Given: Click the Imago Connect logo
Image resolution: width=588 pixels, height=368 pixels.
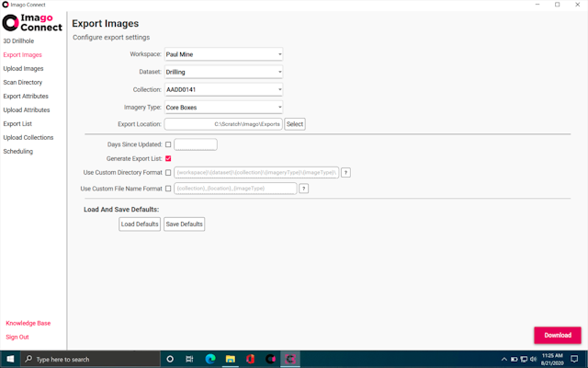Looking at the screenshot, I should [x=32, y=23].
